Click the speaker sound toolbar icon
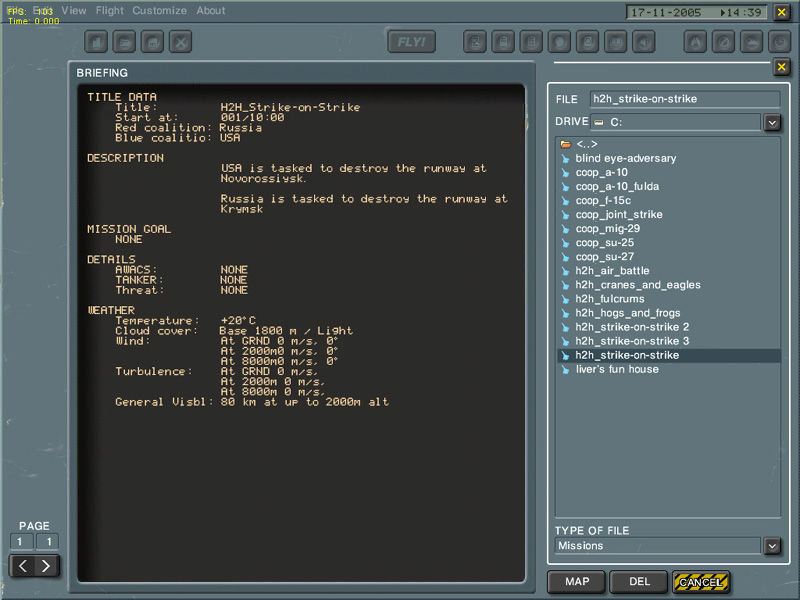Image resolution: width=800 pixels, height=600 pixels. click(643, 42)
